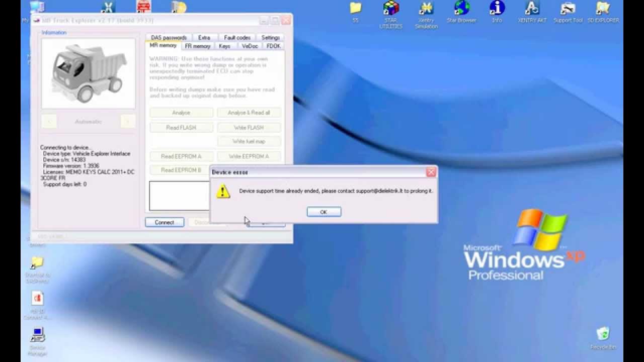This screenshot has height=362, width=644.
Task: Switch to the Keys tab
Action: tap(225, 46)
